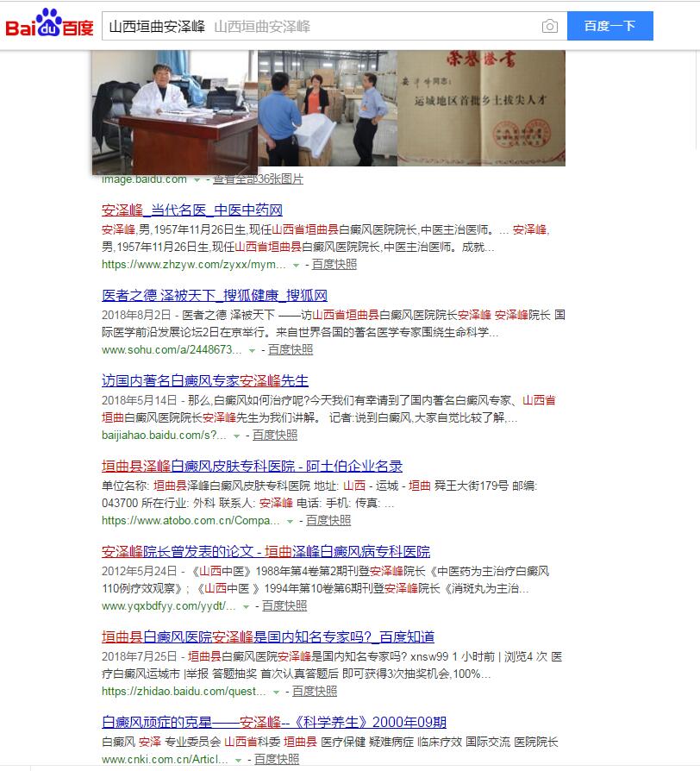Expand arrow beside cnki.com.cn URL
The width and height of the screenshot is (700, 771).
239,760
